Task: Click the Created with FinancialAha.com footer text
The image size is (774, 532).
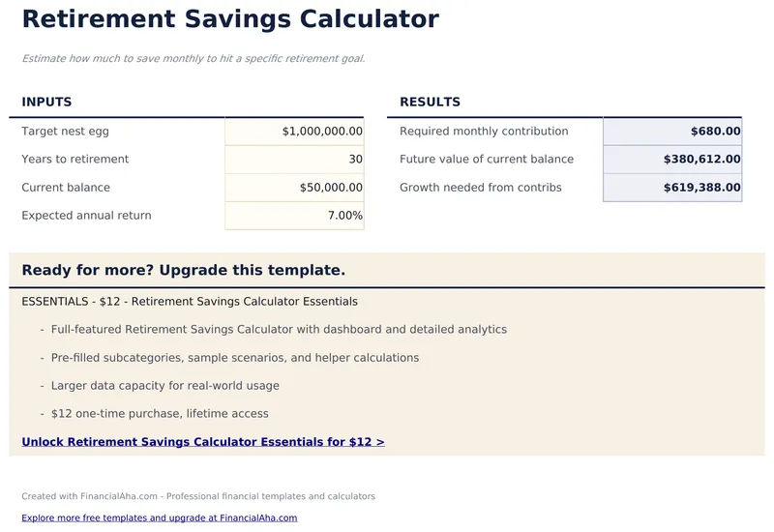Action: pyautogui.click(x=198, y=496)
